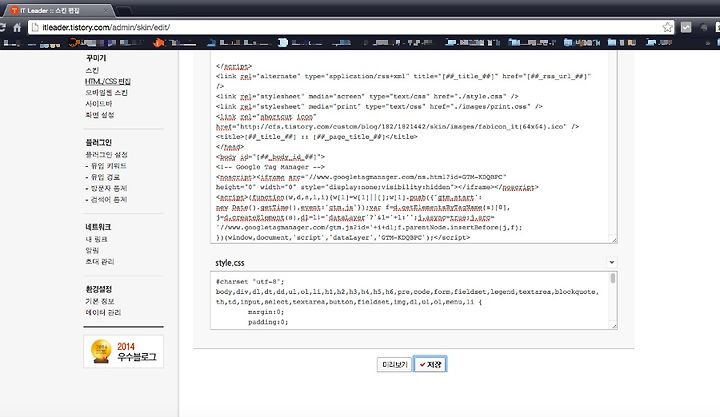Click the "style.css" section title
The height and width of the screenshot is (417, 720).
(x=230, y=263)
